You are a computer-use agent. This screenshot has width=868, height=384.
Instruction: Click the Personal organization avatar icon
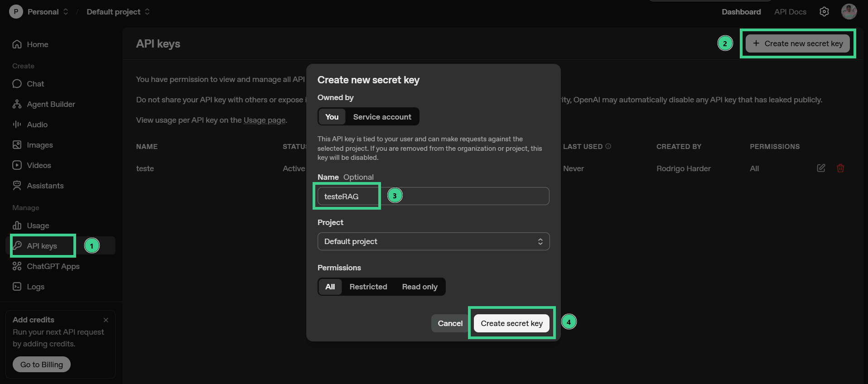[16, 12]
